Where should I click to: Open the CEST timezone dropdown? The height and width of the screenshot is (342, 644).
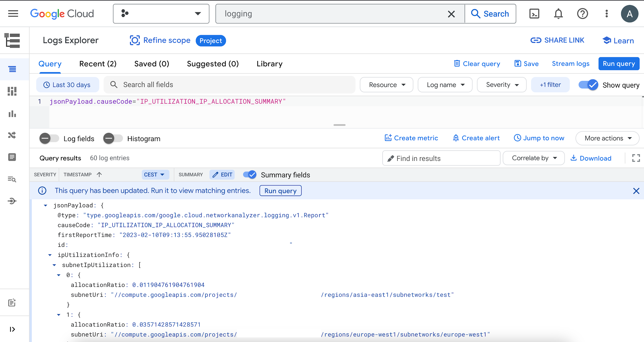(155, 174)
